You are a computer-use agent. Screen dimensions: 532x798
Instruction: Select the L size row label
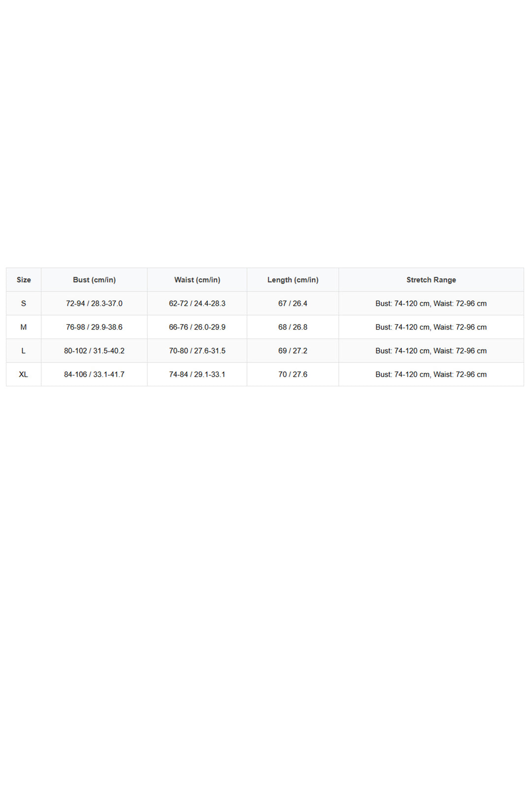click(24, 351)
